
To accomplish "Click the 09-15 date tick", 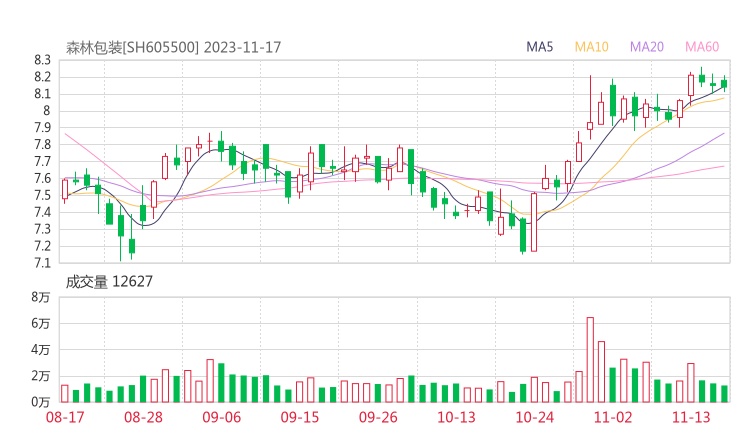I will pos(300,417).
